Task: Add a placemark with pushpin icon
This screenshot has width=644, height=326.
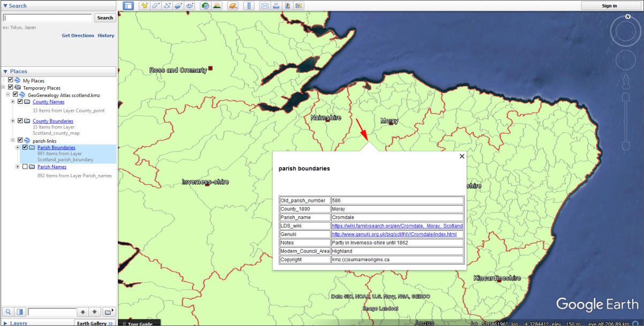Action: click(x=144, y=6)
